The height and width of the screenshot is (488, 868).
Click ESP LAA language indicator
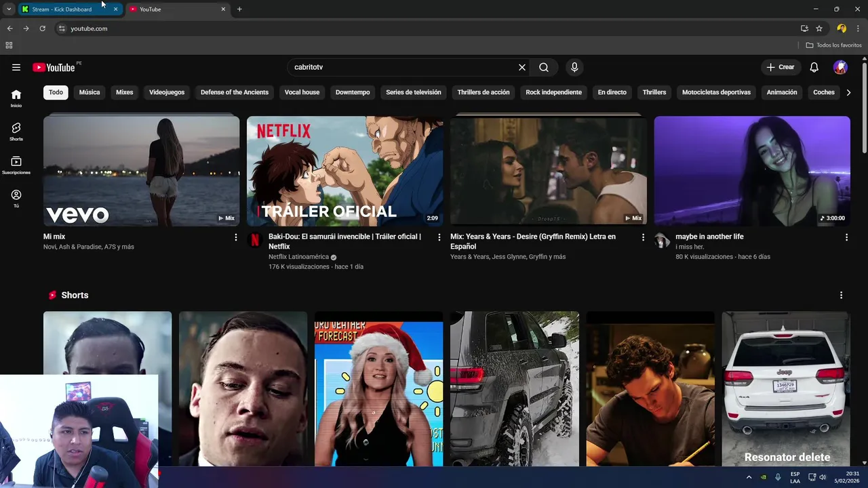click(x=795, y=477)
